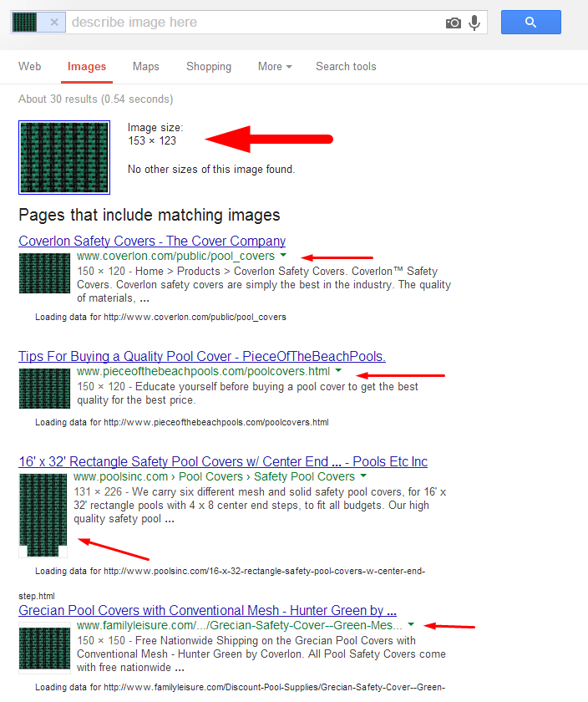The width and height of the screenshot is (588, 702).
Task: Click 'Loading data' line for familyleisure.com
Action: [240, 687]
